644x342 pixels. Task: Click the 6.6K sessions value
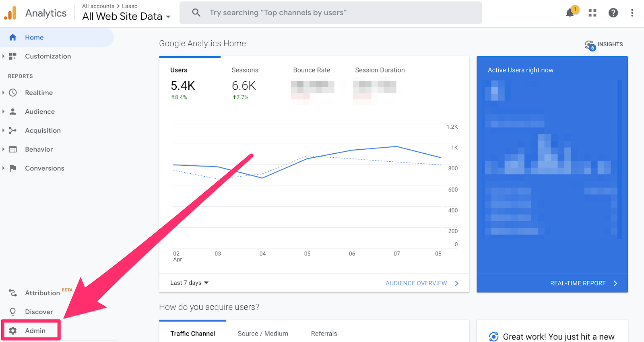[244, 86]
